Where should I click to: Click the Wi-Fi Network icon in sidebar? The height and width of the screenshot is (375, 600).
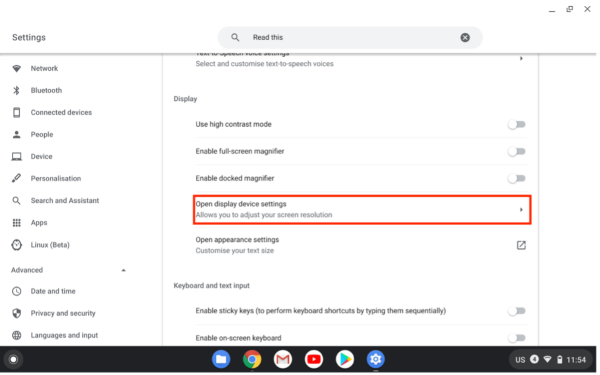coord(16,68)
